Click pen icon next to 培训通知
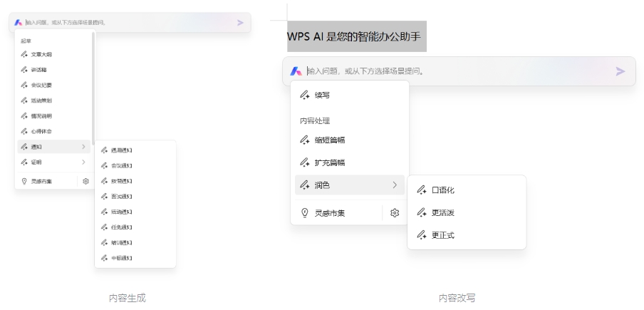Image resolution: width=644 pixels, height=310 pixels. click(104, 243)
